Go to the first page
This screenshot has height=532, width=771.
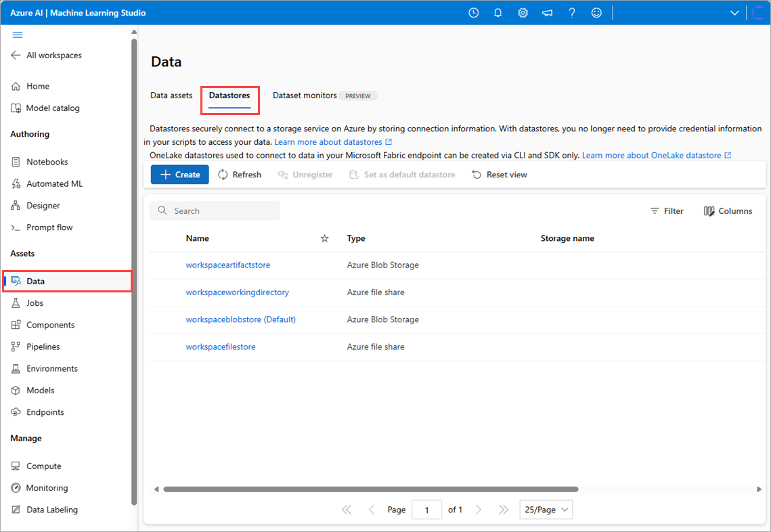pyautogui.click(x=347, y=510)
